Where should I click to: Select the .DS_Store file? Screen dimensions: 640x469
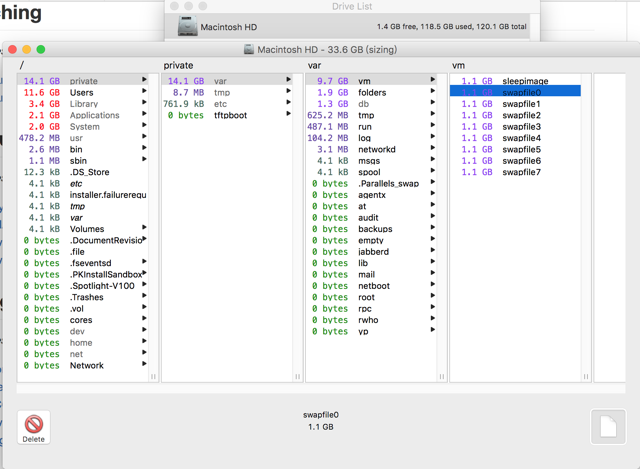[x=82, y=172]
